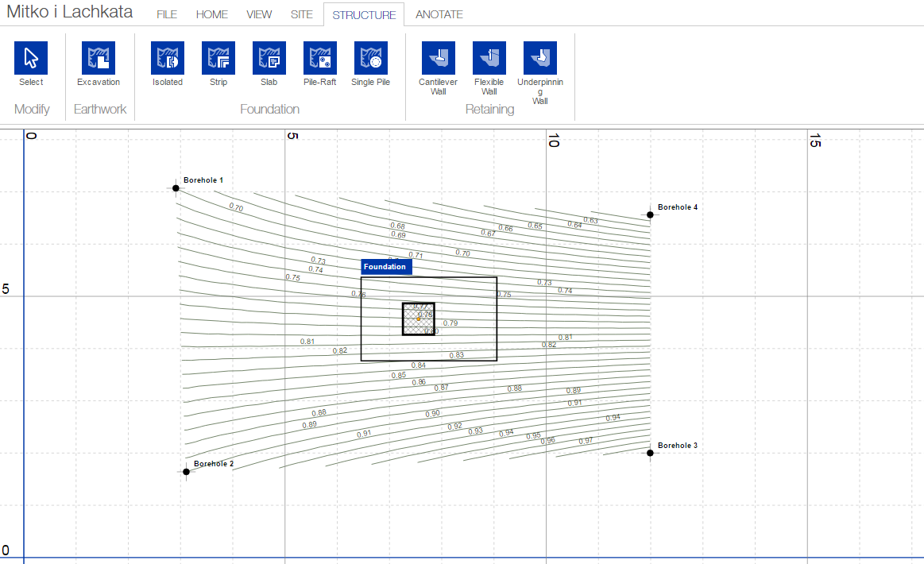
Task: Click the STRUCTURE tab
Action: (364, 15)
